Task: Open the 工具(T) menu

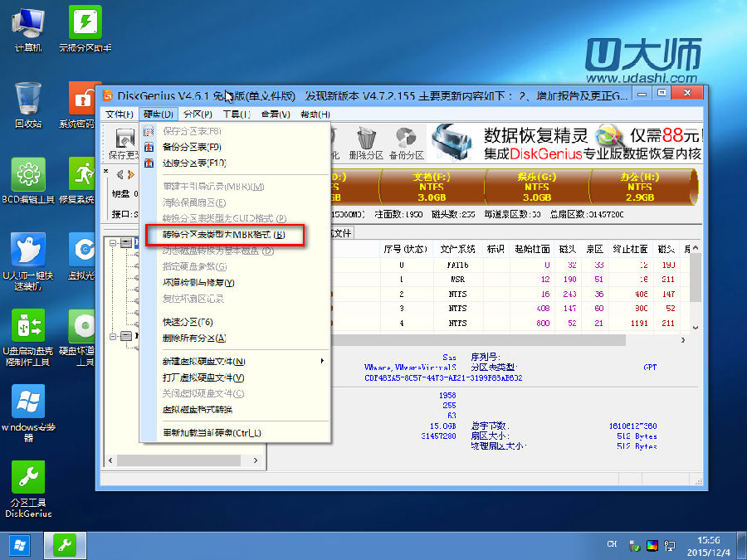Action: click(237, 114)
